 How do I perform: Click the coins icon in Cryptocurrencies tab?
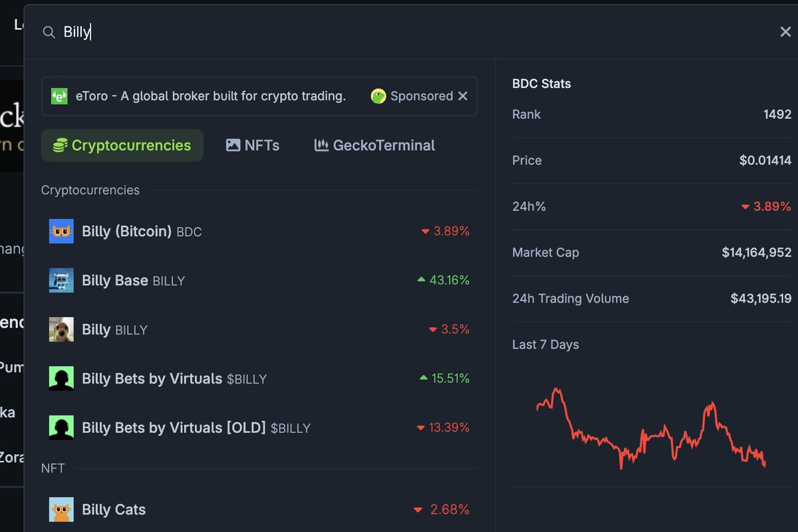(61, 145)
